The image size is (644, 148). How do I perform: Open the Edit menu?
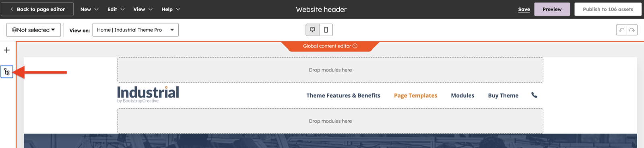[116, 9]
